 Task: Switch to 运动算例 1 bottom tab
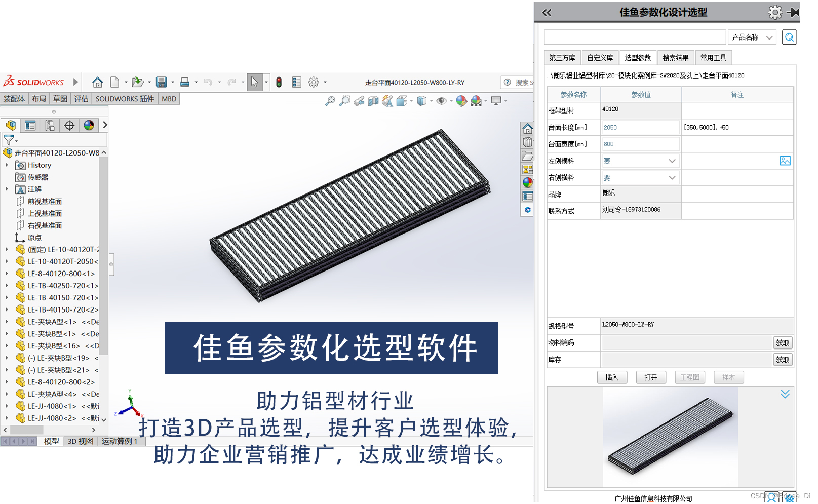[120, 441]
